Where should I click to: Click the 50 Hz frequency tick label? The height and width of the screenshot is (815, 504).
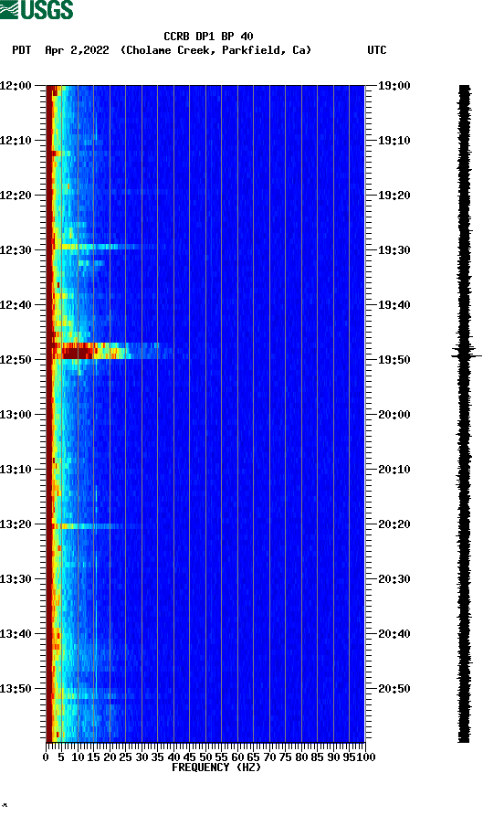pos(205,757)
